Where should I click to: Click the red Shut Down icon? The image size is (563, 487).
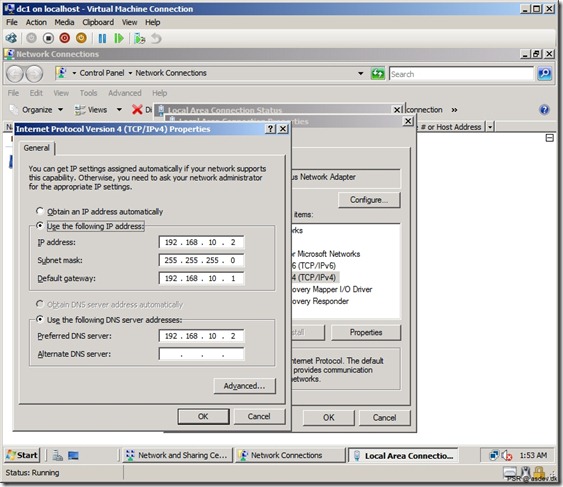coord(65,38)
